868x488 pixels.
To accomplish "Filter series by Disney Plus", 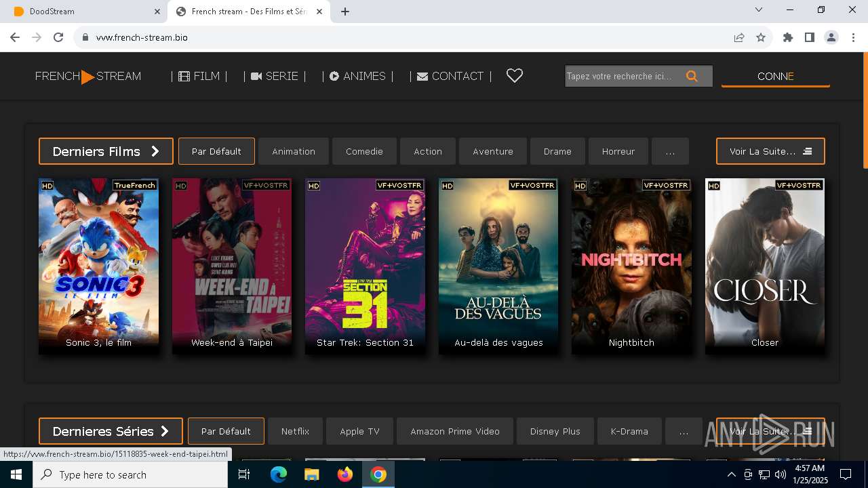I will click(555, 431).
